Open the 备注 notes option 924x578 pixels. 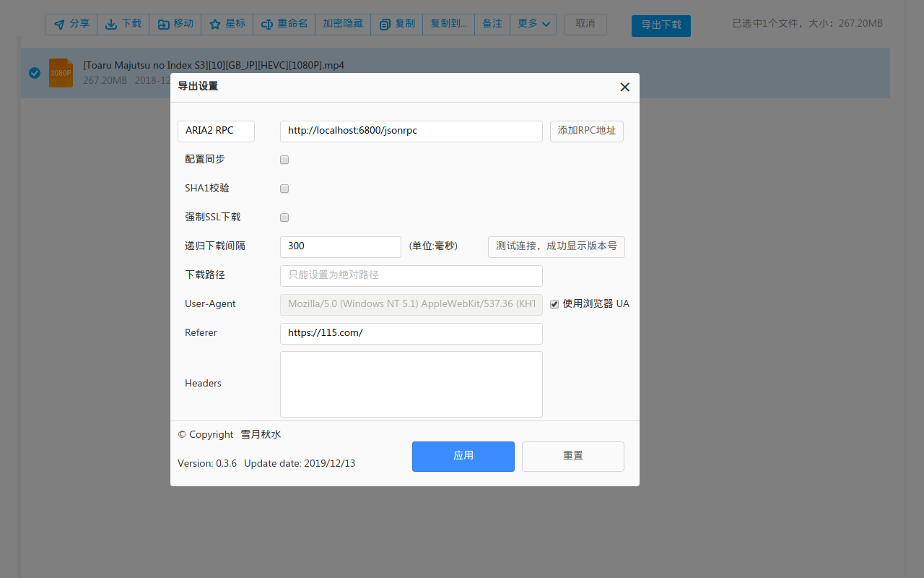click(x=492, y=24)
